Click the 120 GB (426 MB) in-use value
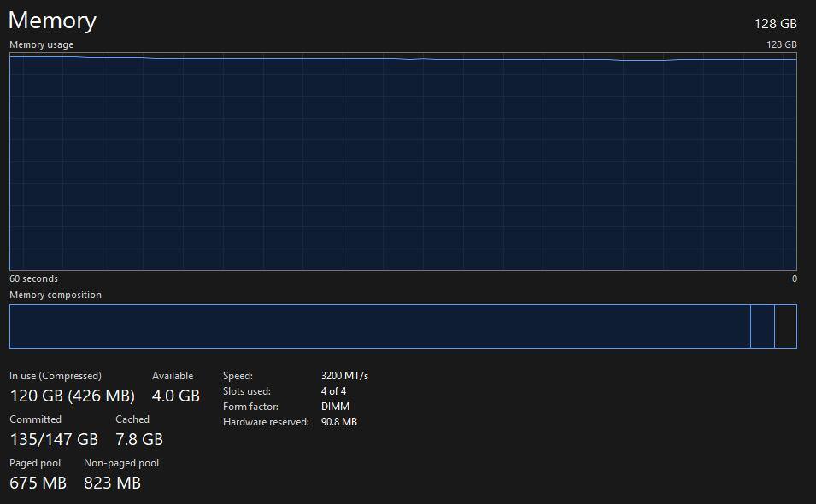Viewport: 816px width, 504px height. (x=72, y=396)
